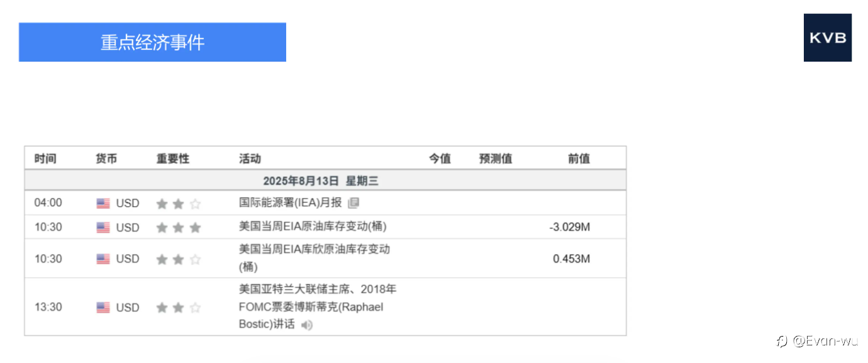
Task: Click the 今值 column header
Action: (x=440, y=159)
